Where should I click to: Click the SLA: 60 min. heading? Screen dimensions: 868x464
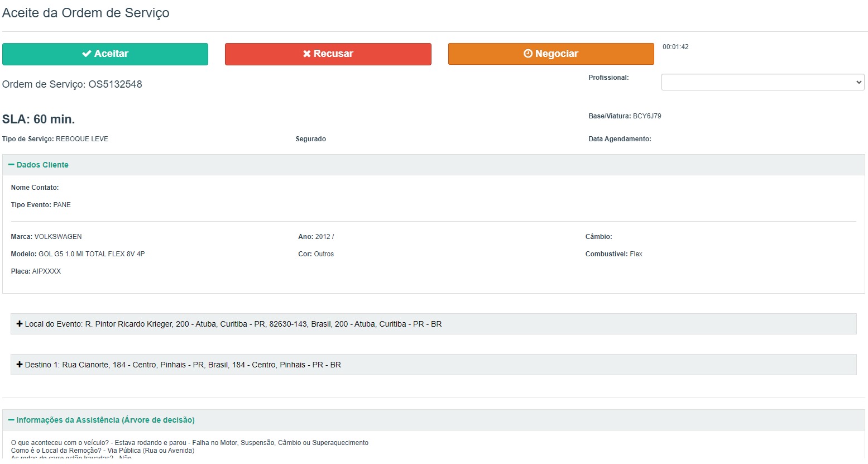pyautogui.click(x=39, y=119)
